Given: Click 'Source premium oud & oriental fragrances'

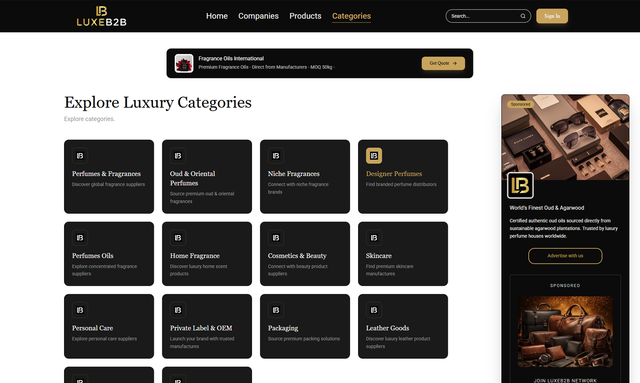Looking at the screenshot, I should (202, 198).
